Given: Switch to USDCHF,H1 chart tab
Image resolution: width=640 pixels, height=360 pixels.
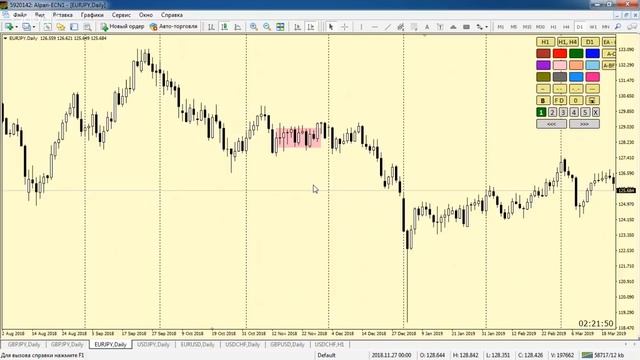Looking at the screenshot, I should (x=329, y=344).
